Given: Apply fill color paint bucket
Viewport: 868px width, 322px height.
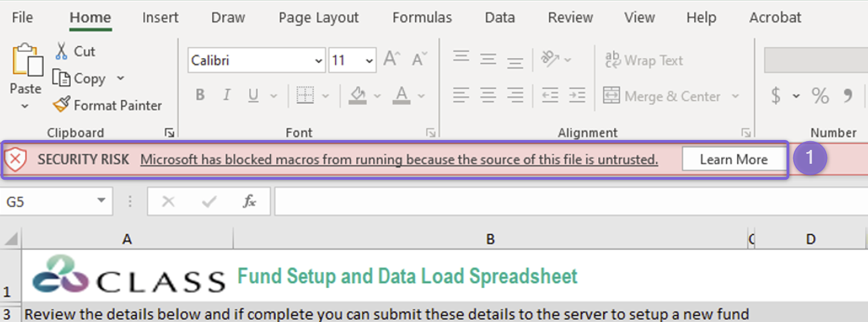Looking at the screenshot, I should point(358,96).
